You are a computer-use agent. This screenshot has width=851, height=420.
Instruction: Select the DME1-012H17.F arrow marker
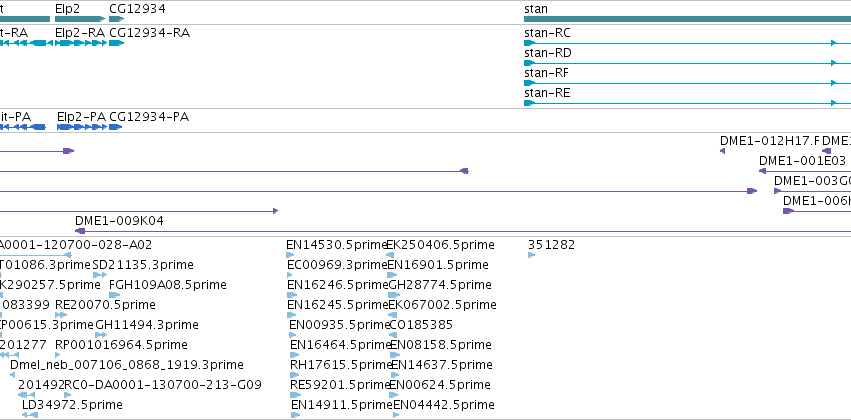(722, 151)
